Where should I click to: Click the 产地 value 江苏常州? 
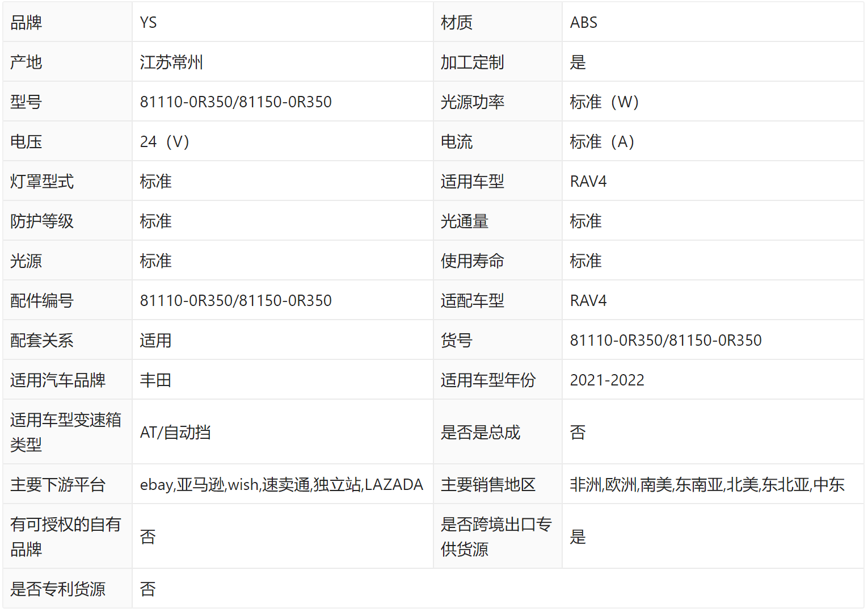coord(171,62)
